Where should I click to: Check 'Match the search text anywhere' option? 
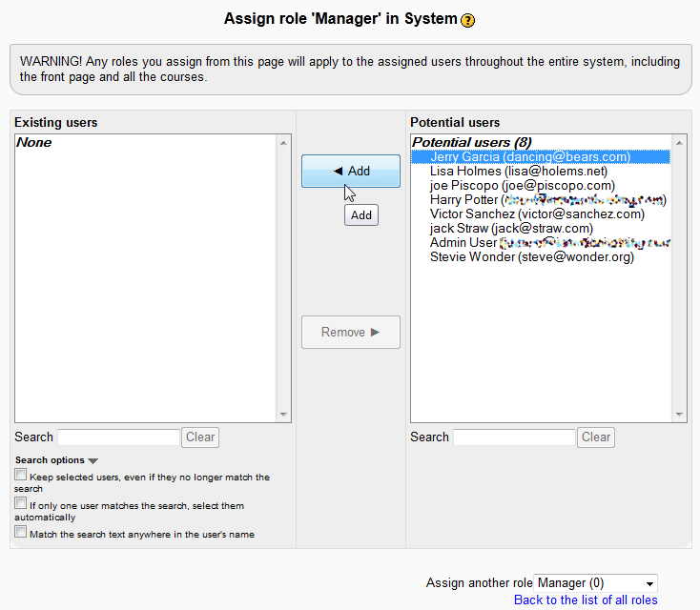[21, 533]
